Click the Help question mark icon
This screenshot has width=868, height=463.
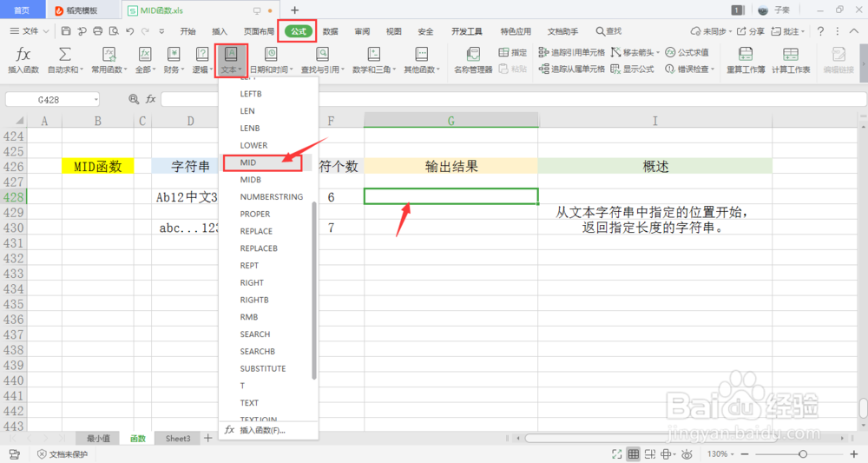[820, 31]
